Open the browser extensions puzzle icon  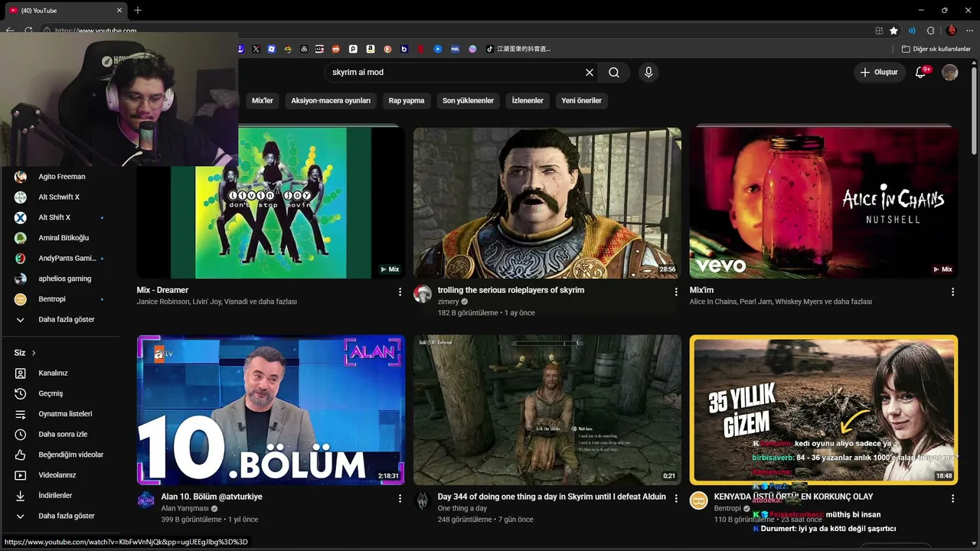tap(931, 31)
